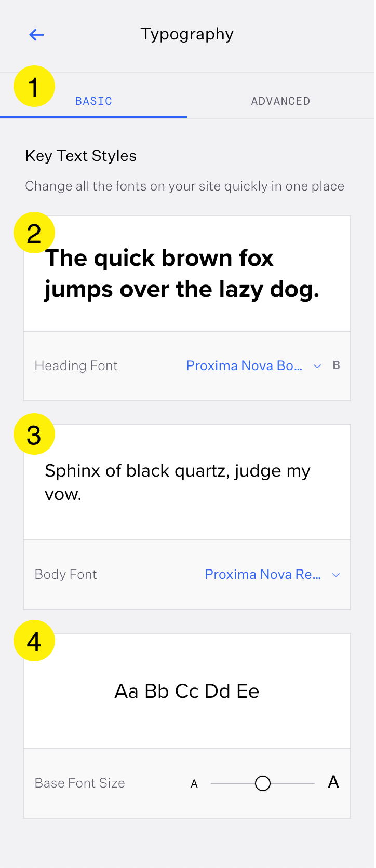
Task: Click the 'Aa Bb Cc Dd Ee' size preview
Action: (187, 691)
